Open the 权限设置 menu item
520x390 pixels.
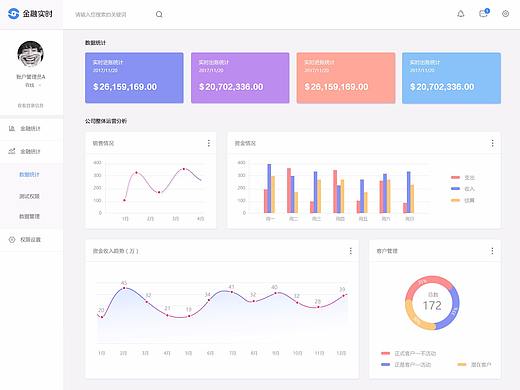pos(31,240)
